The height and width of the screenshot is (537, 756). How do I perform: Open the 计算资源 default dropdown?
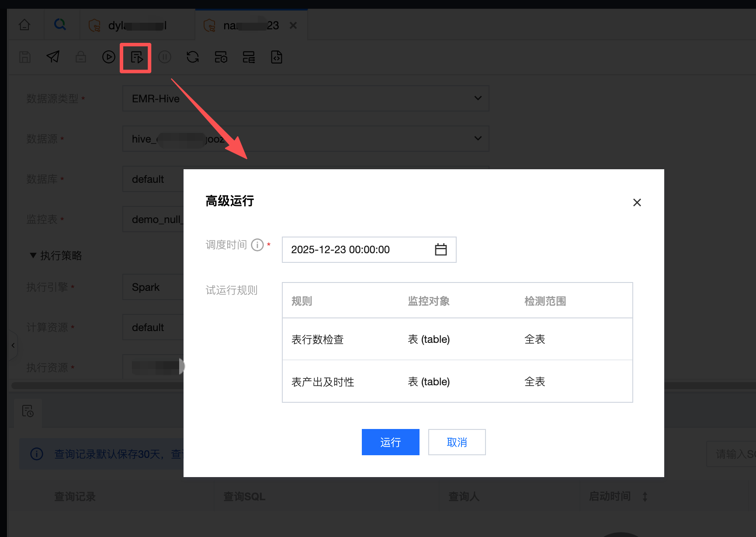pos(153,327)
